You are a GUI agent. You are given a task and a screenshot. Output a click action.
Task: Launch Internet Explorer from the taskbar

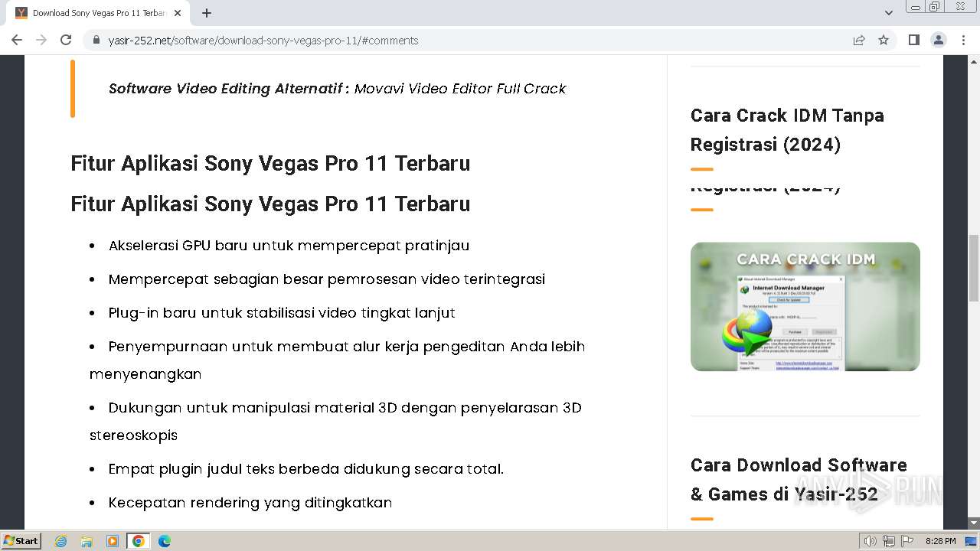[60, 541]
